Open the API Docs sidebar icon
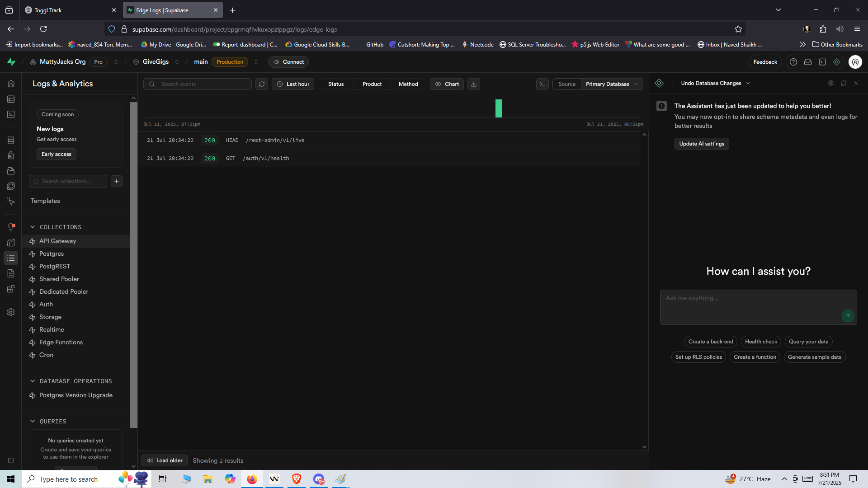The image size is (868, 488). [x=11, y=273]
